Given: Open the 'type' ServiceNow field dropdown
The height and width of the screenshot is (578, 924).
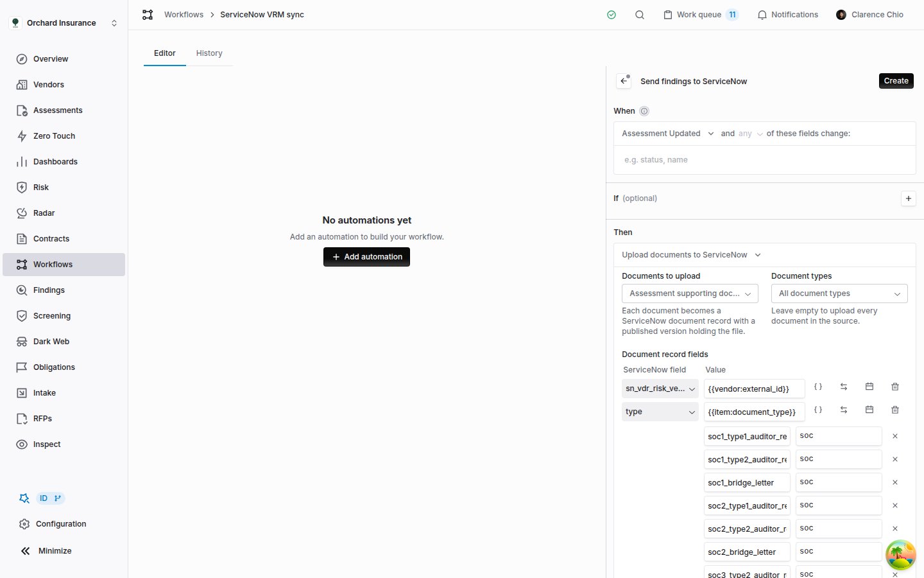Looking at the screenshot, I should click(x=660, y=412).
